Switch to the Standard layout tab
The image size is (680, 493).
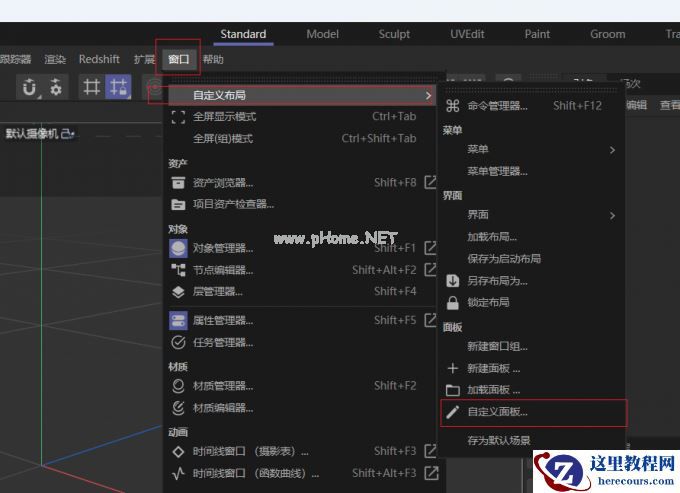point(243,34)
